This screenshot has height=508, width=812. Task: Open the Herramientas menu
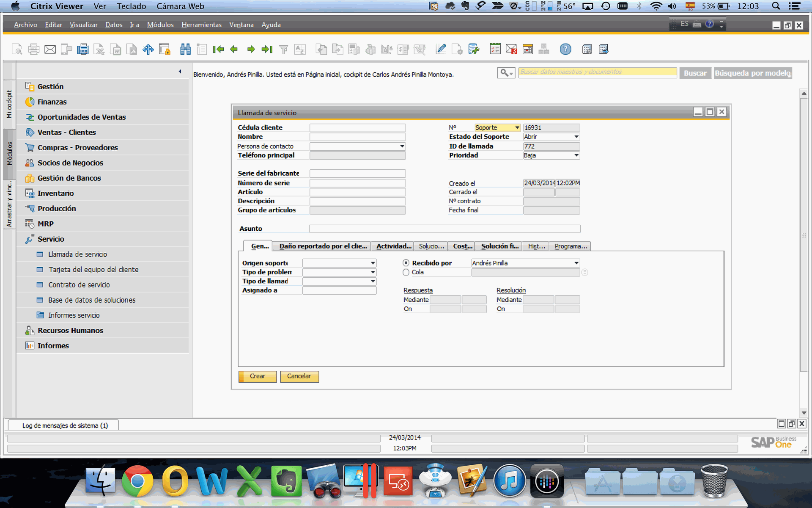tap(201, 25)
